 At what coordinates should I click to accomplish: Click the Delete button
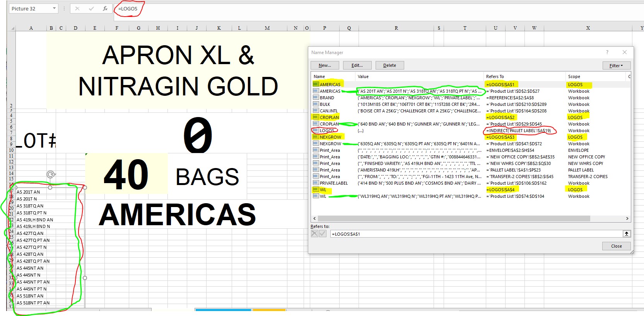coord(390,66)
